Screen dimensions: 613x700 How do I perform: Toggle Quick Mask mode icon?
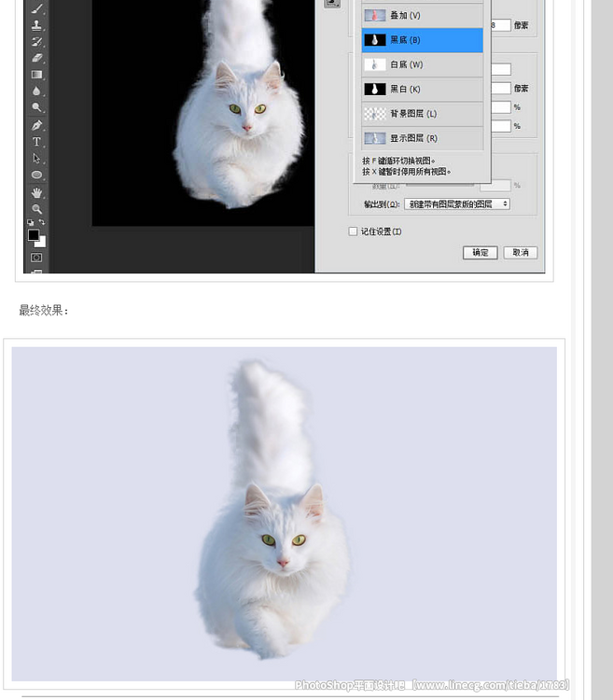[x=37, y=258]
